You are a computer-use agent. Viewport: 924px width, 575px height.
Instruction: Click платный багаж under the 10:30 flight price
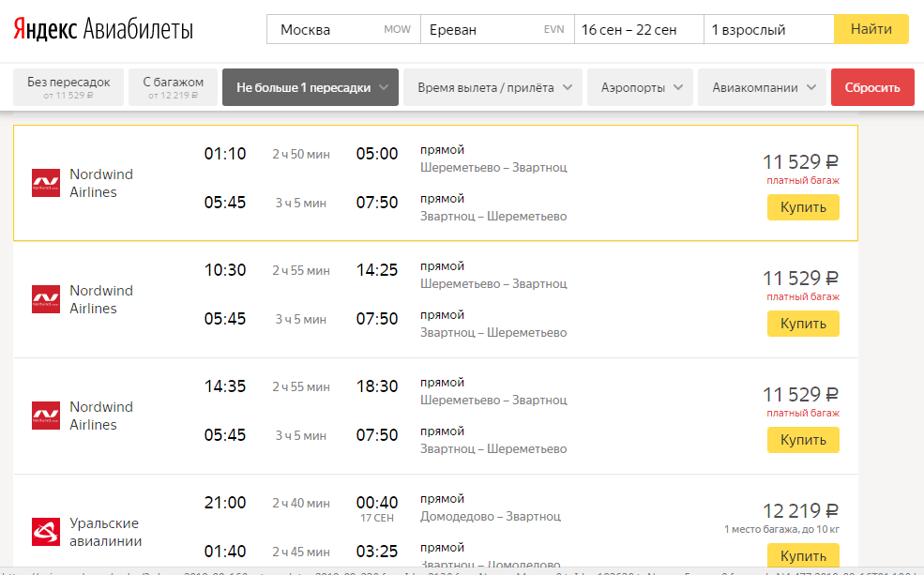pos(803,297)
